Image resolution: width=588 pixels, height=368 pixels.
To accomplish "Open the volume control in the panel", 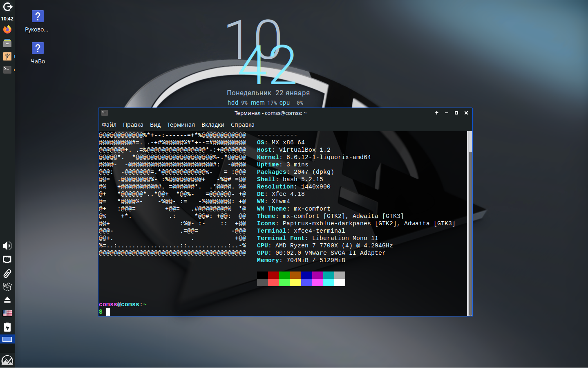I will [x=7, y=245].
